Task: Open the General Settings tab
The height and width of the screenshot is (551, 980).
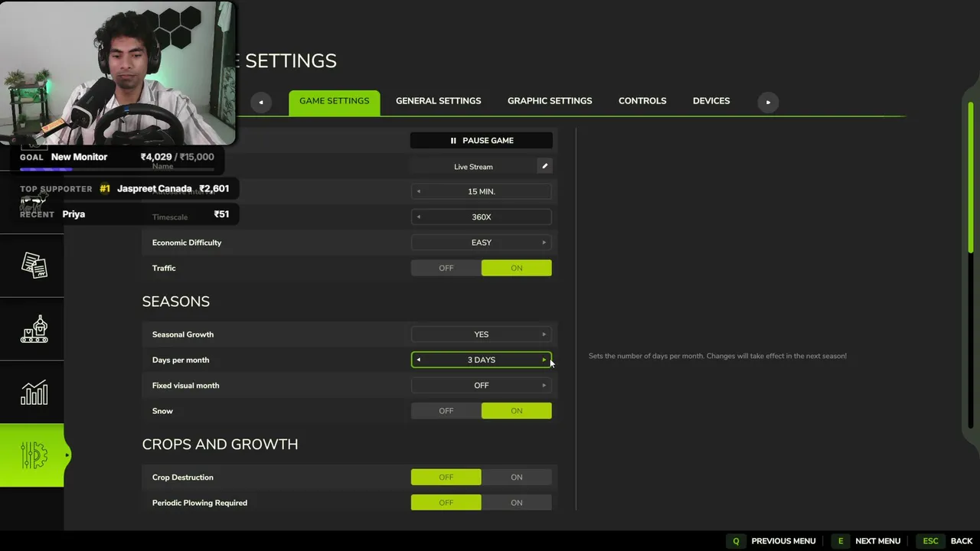Action: coord(439,101)
